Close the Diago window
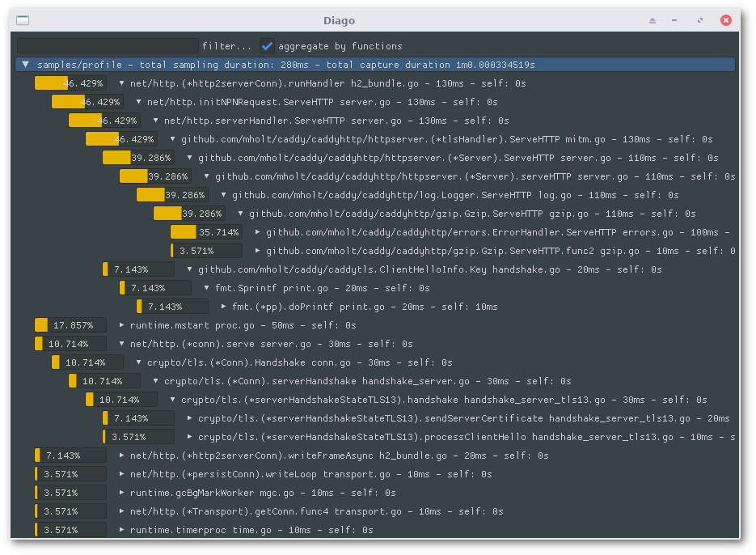Viewport: 756px width, 555px height. [x=725, y=20]
